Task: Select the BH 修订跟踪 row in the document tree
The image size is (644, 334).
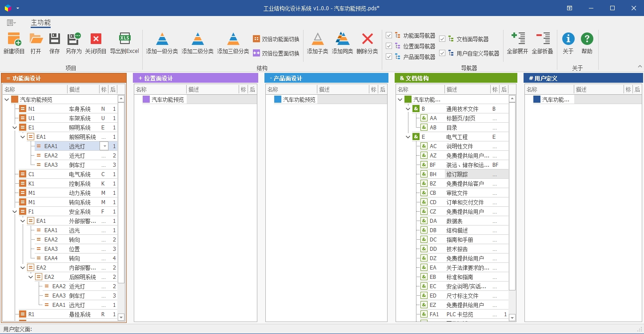Action: (x=457, y=174)
